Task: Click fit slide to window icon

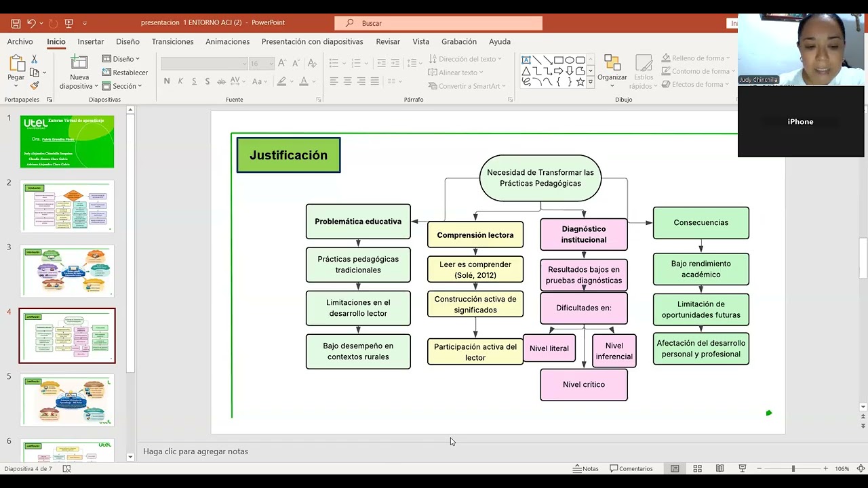Action: (861, 468)
